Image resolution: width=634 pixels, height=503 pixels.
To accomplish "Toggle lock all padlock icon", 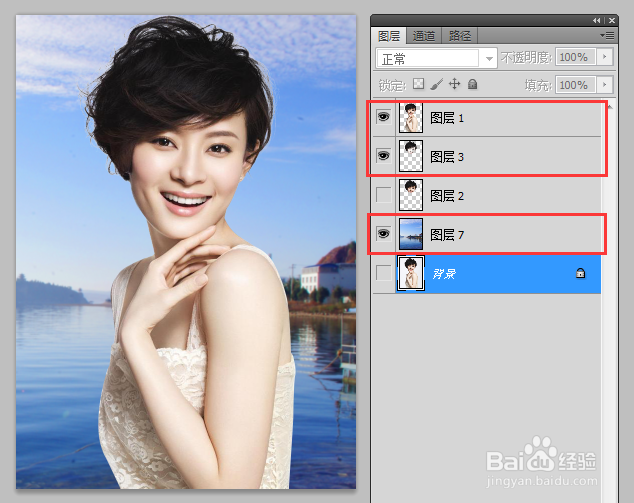I will pyautogui.click(x=472, y=84).
